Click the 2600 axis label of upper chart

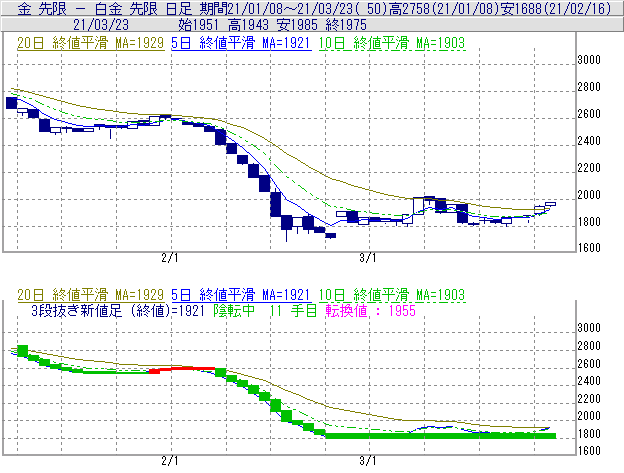(x=589, y=114)
